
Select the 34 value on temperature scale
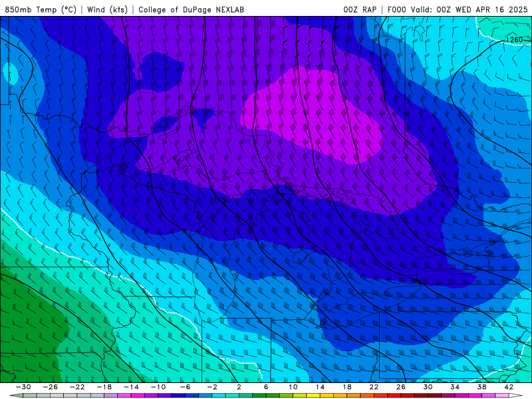455,387
